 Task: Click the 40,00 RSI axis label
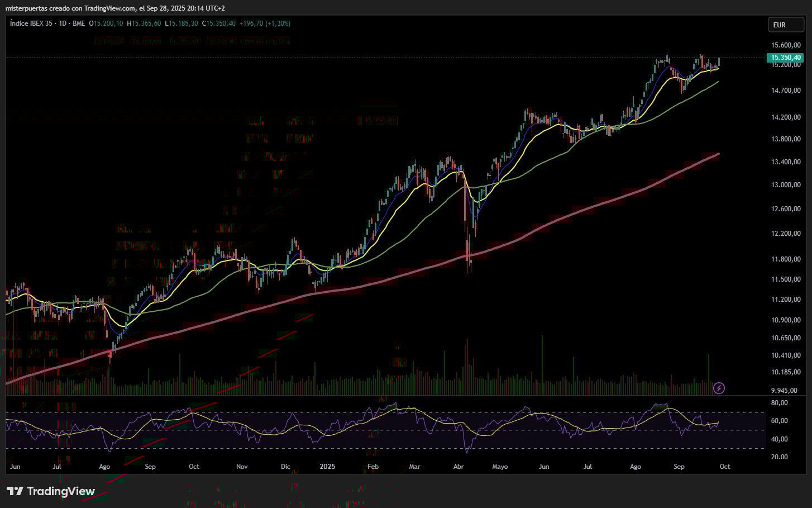coord(780,439)
